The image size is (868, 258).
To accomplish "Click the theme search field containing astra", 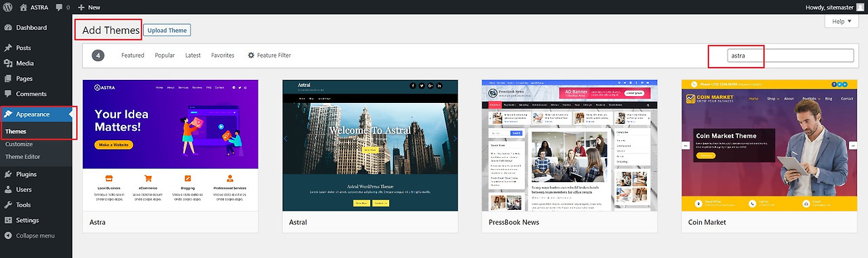I will [x=790, y=56].
